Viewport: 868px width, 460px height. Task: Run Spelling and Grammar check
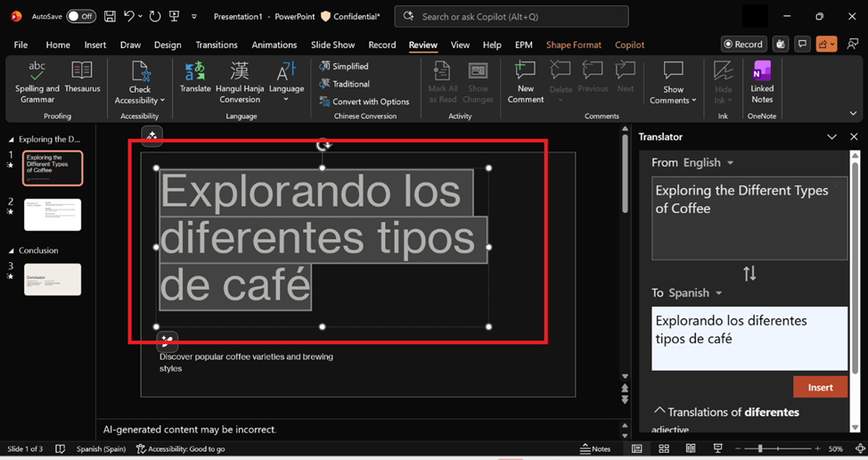coord(37,82)
